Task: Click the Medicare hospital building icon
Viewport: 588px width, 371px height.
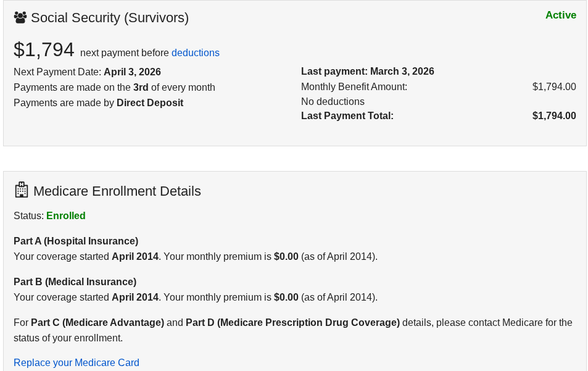Action: coord(22,190)
